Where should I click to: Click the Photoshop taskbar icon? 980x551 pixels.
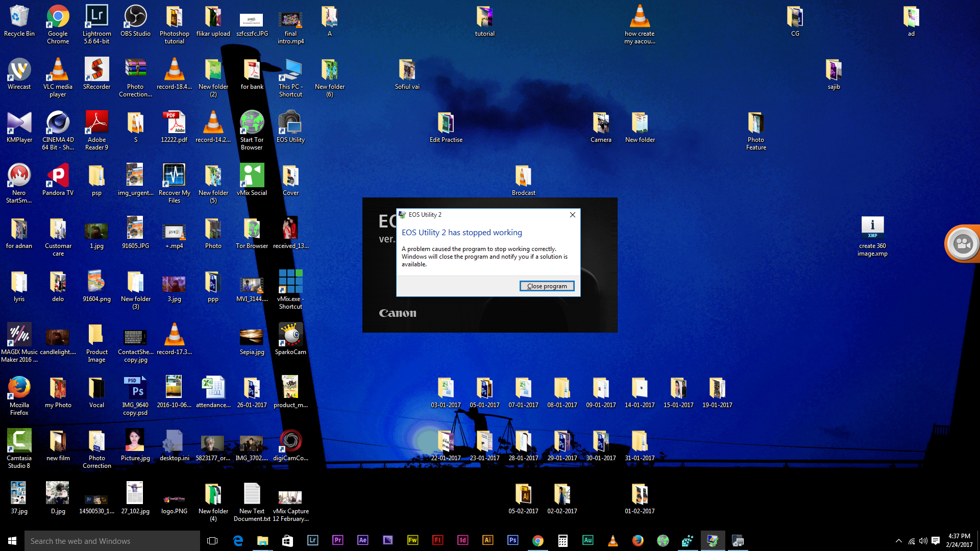point(512,540)
